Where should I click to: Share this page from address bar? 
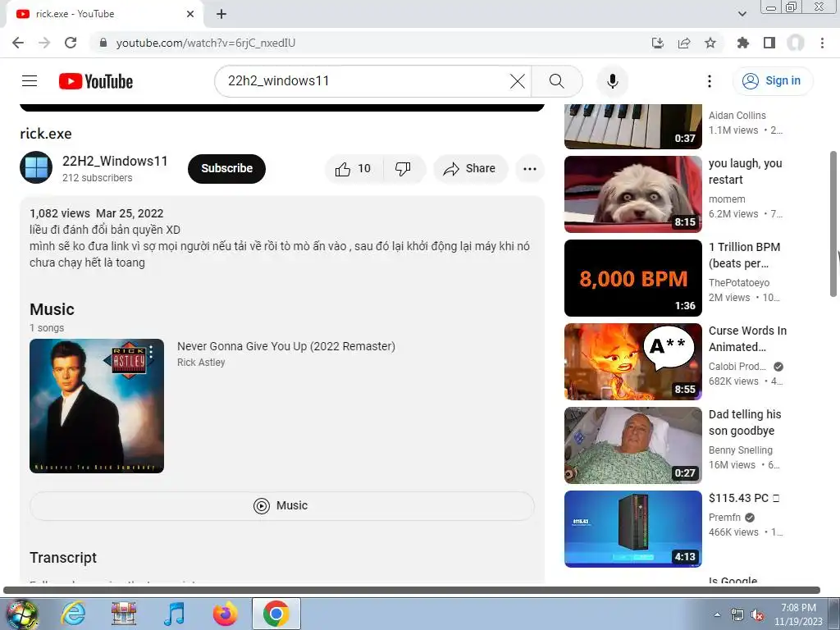click(684, 43)
